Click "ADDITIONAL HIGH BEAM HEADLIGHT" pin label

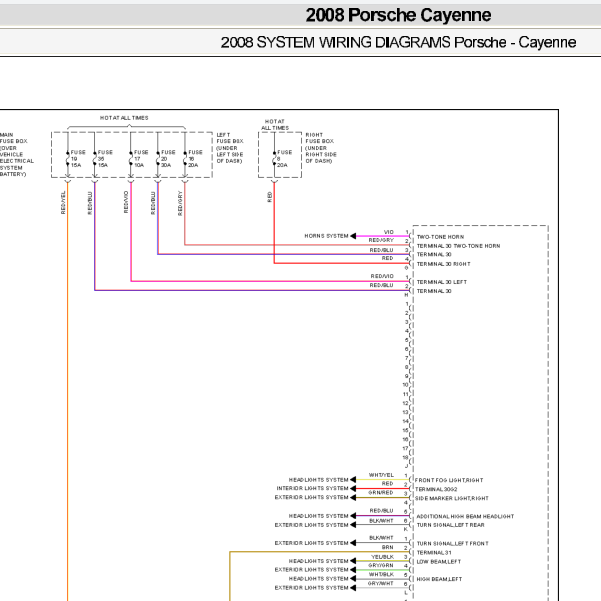465,517
